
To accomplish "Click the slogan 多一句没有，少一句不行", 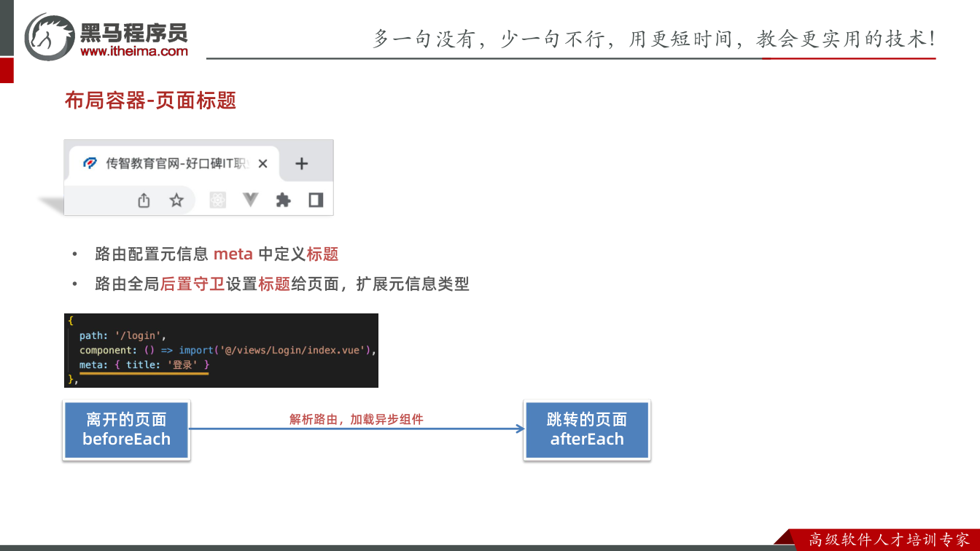I will click(x=490, y=39).
